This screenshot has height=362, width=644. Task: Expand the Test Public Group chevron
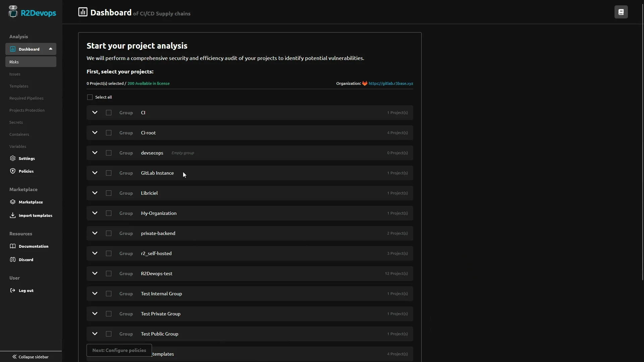point(95,334)
